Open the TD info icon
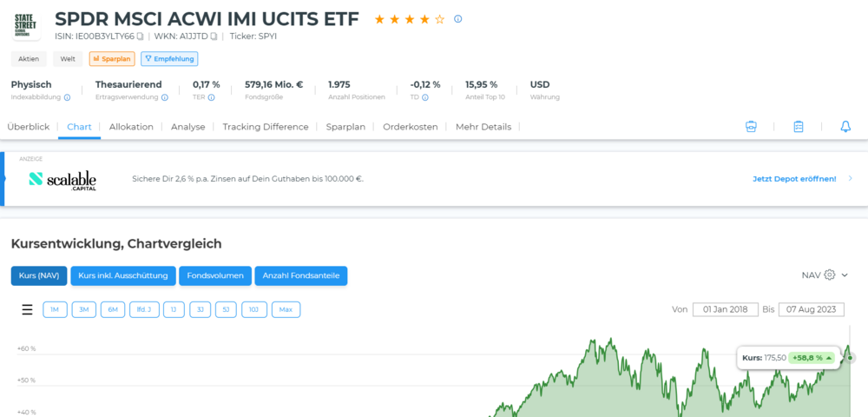 425,97
